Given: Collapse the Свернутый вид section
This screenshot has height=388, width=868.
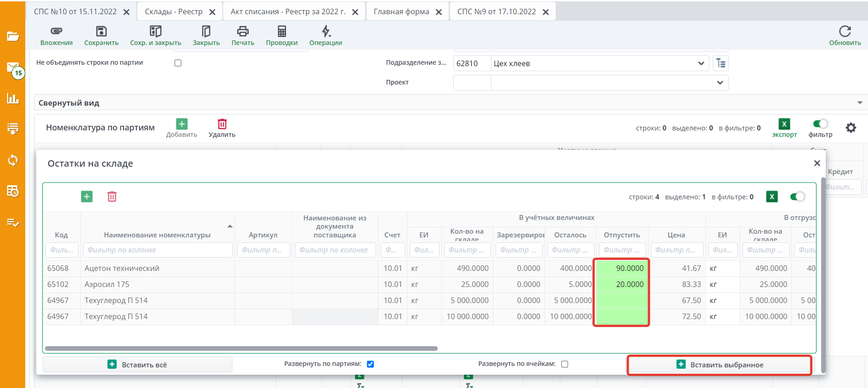Looking at the screenshot, I should click(x=859, y=103).
